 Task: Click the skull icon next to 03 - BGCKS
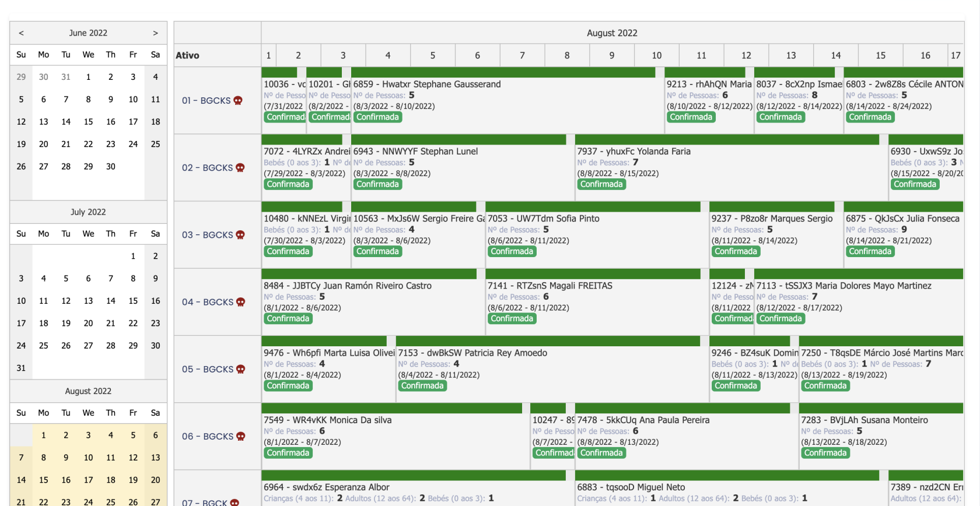pos(240,235)
